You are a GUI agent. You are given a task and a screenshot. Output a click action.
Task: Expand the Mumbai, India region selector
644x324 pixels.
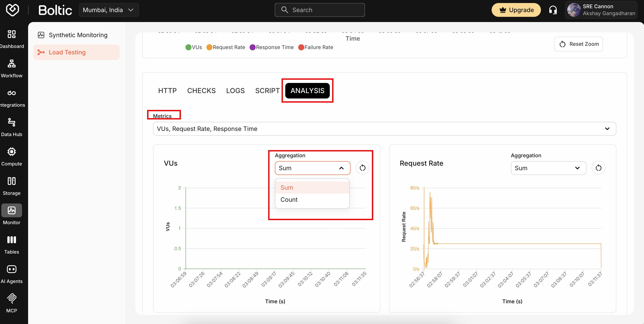tap(109, 10)
